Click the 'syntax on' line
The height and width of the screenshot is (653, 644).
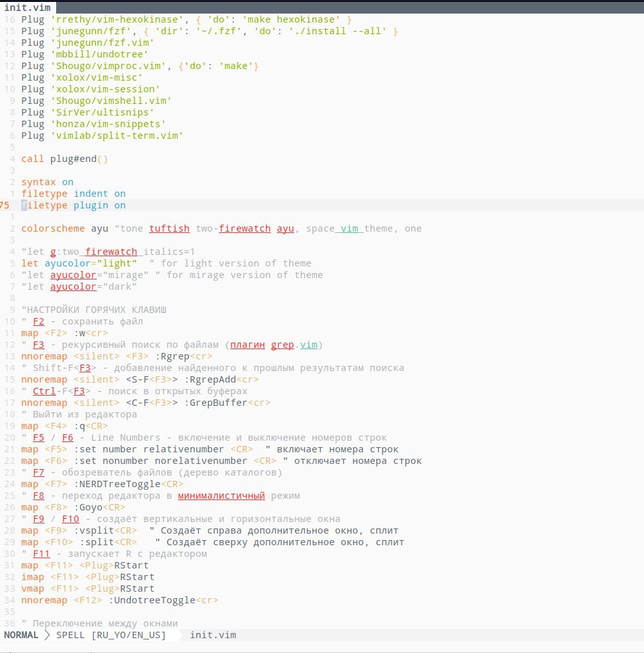pos(48,183)
